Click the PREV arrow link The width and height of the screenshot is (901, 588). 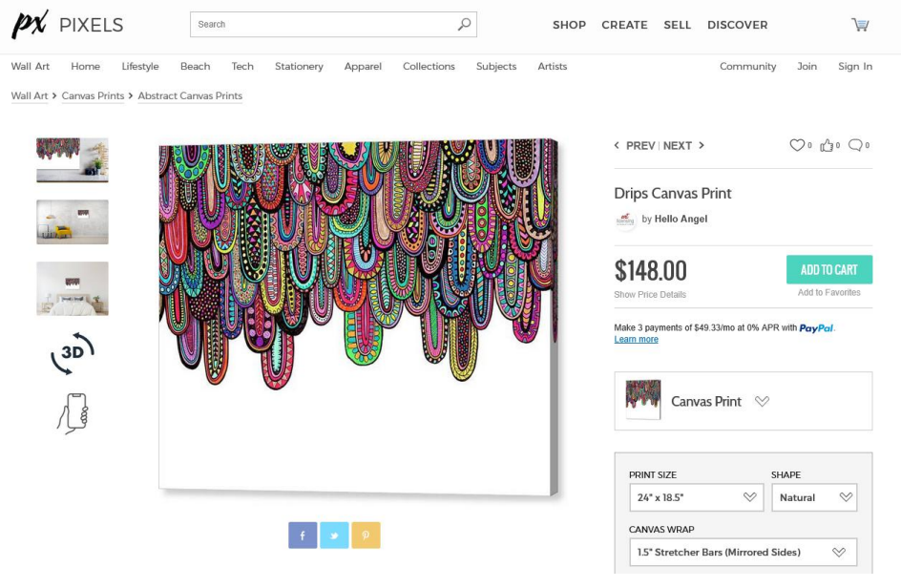[635, 146]
